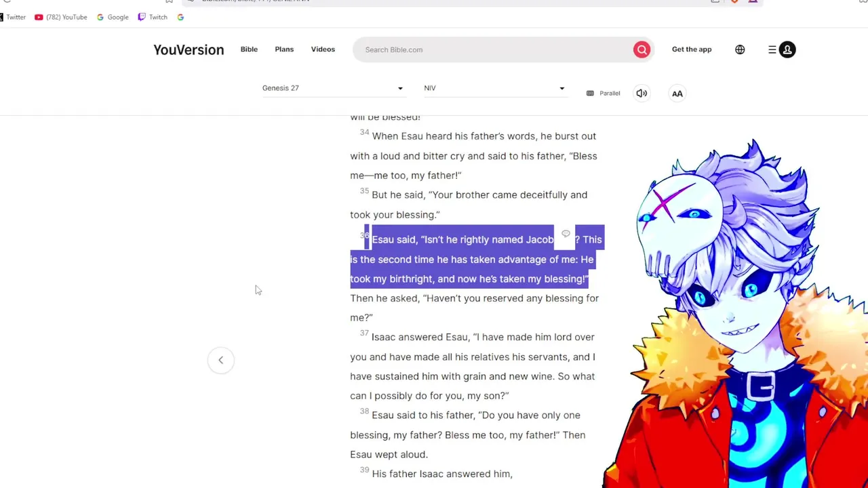Click text "Then he asked"
868x488 pixels.
(384, 299)
